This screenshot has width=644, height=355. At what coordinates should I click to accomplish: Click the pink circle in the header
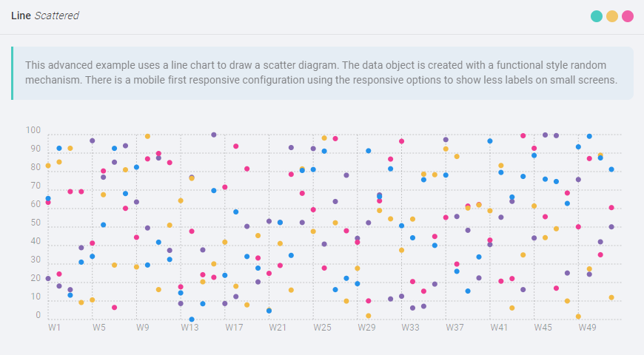tap(628, 16)
